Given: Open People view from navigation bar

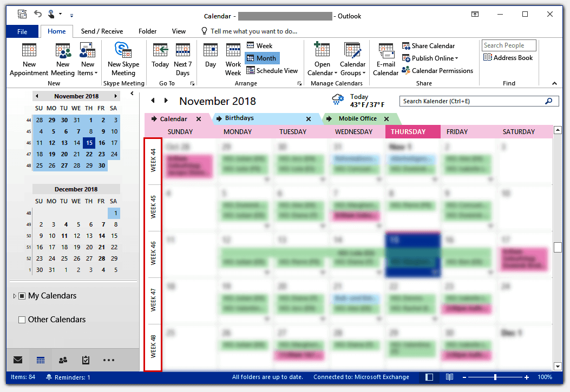Looking at the screenshot, I should (63, 360).
